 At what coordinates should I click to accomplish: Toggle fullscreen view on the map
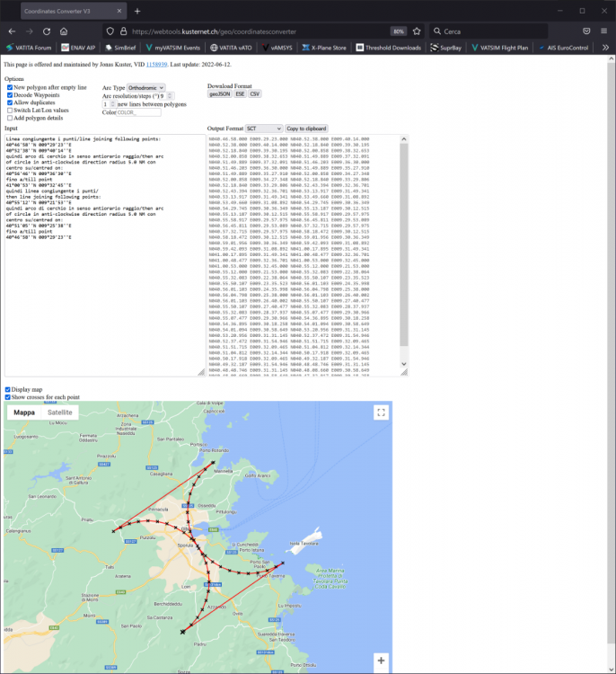[x=381, y=412]
